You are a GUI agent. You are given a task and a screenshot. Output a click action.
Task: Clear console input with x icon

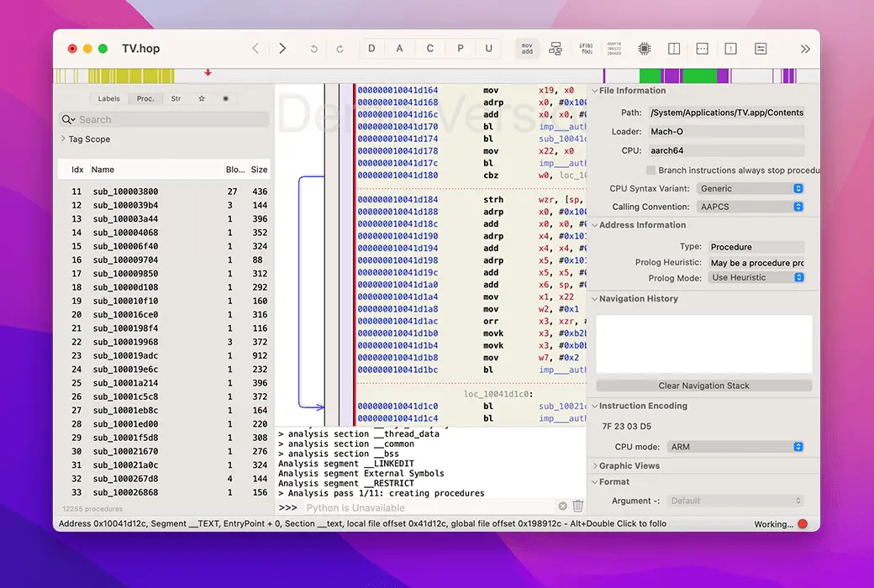(562, 506)
